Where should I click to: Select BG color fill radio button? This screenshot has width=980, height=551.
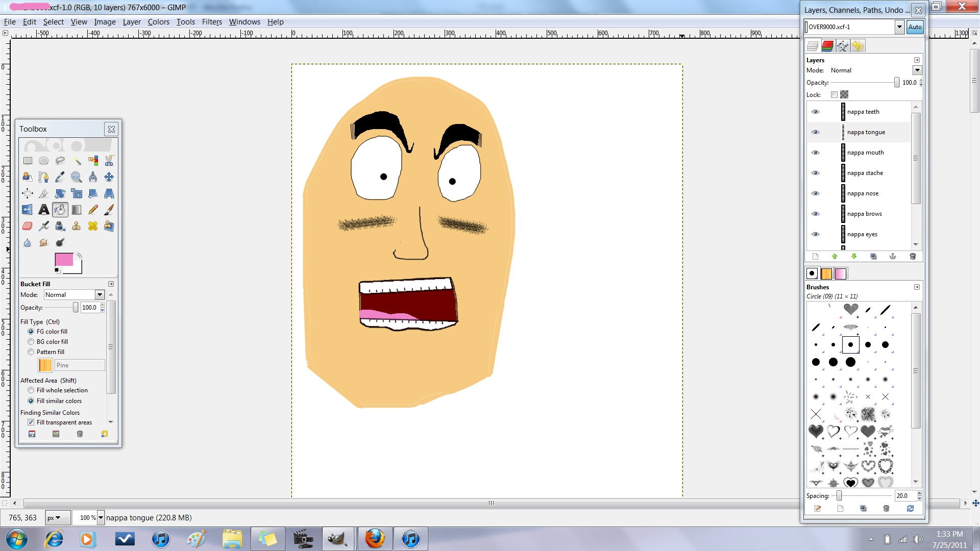31,342
